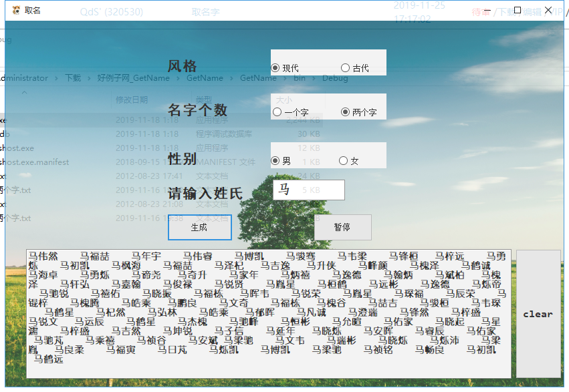Image resolution: width=569 pixels, height=392 pixels.
Task: Click the name 马鹤远 in last results row
Action: pyautogui.click(x=48, y=359)
